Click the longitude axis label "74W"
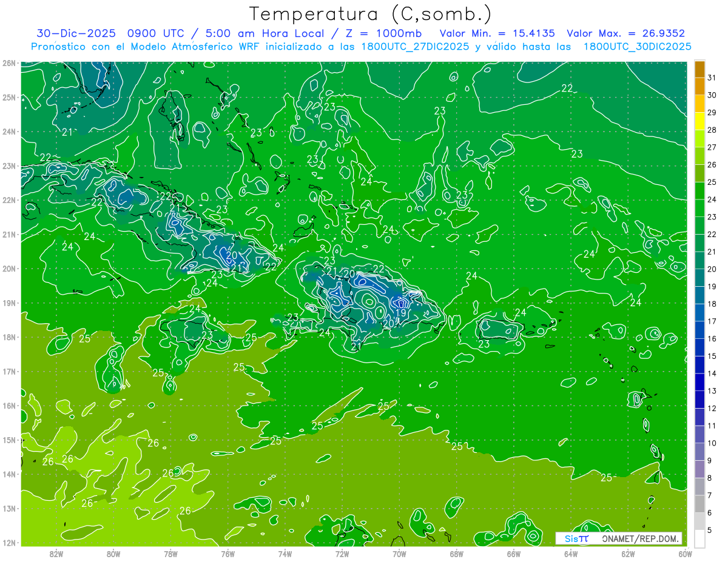The height and width of the screenshot is (562, 728). (285, 554)
